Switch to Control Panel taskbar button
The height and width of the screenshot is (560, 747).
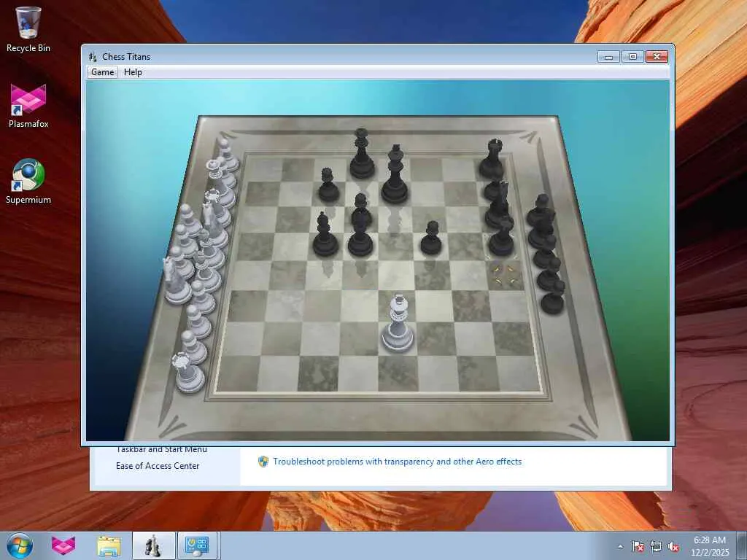coord(197,545)
